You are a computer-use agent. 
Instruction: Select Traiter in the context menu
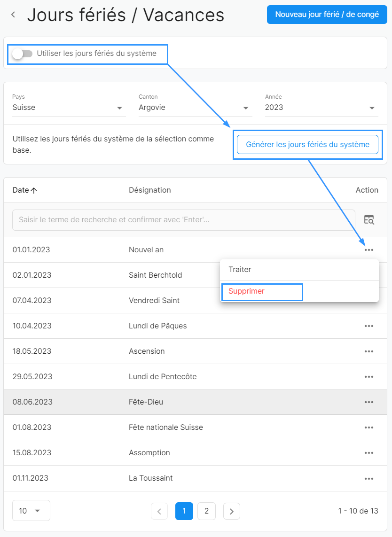click(x=240, y=270)
